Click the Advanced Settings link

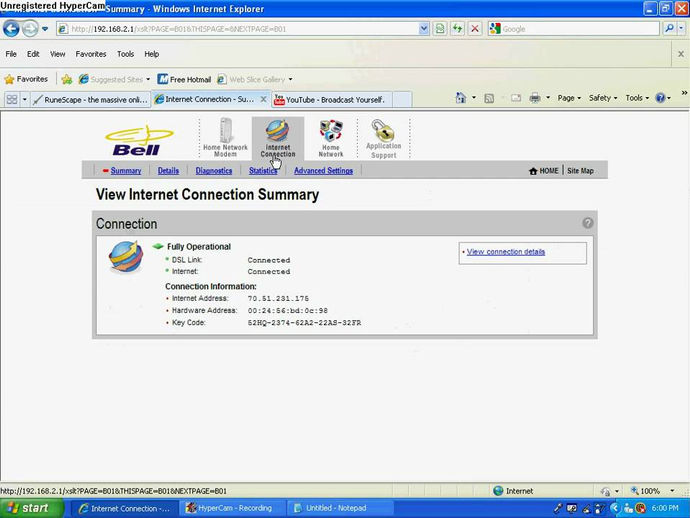(x=323, y=171)
